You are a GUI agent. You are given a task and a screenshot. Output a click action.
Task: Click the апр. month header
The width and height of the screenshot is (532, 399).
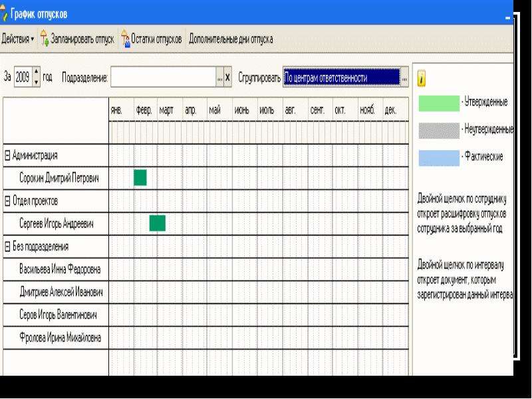click(195, 110)
